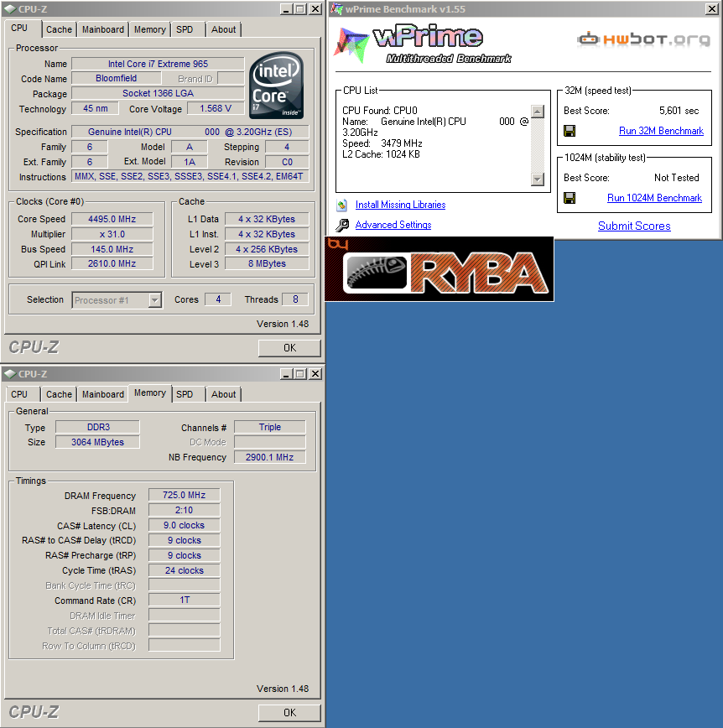This screenshot has width=723, height=728.
Task: Click OK in the top CPU-Z window
Action: click(289, 348)
